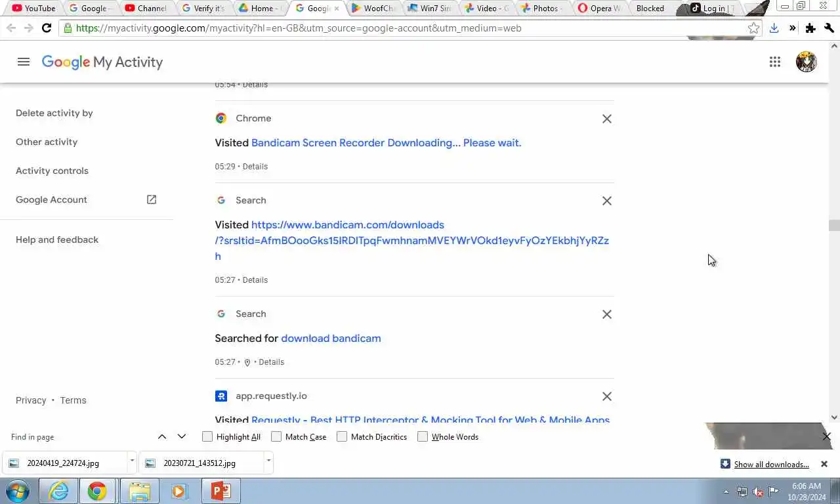840x504 pixels.
Task: Close the downloads shelf
Action: point(824,464)
